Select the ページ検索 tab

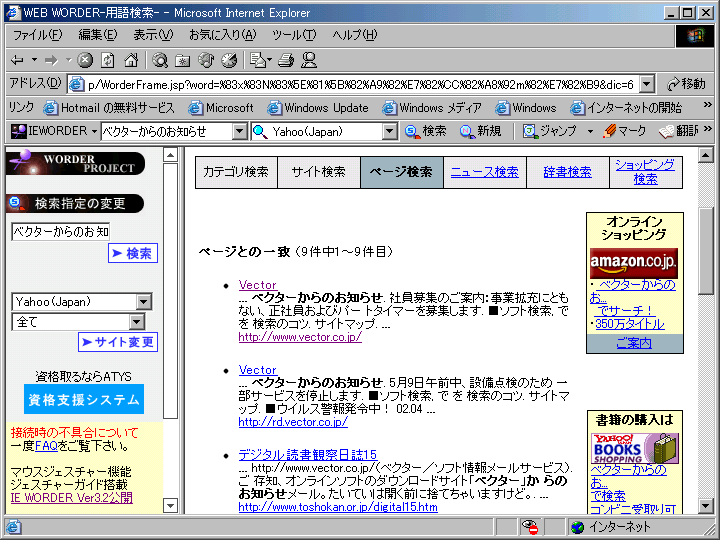click(x=402, y=172)
